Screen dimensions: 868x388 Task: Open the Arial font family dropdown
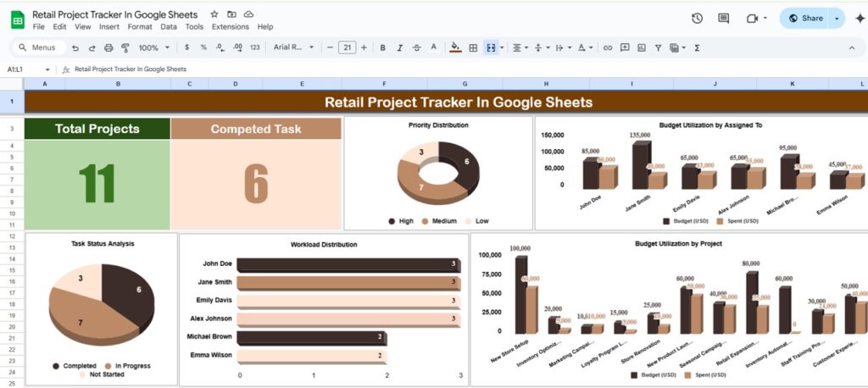(293, 47)
